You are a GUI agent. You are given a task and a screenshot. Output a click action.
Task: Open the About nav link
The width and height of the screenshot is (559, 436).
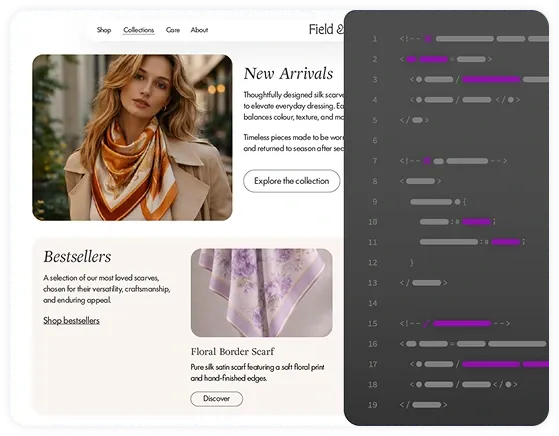pyautogui.click(x=199, y=30)
